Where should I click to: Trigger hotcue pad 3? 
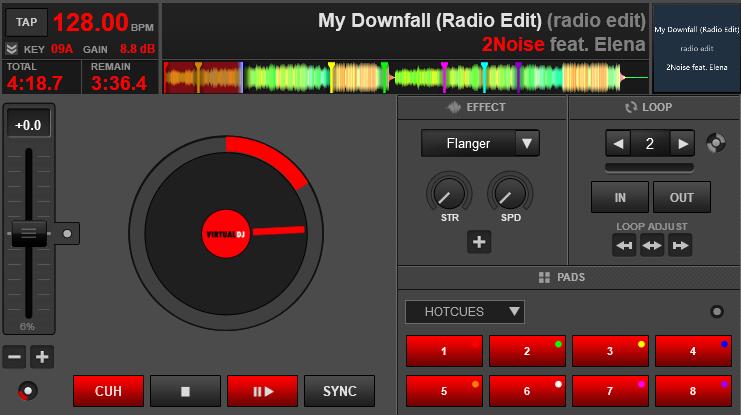[610, 351]
